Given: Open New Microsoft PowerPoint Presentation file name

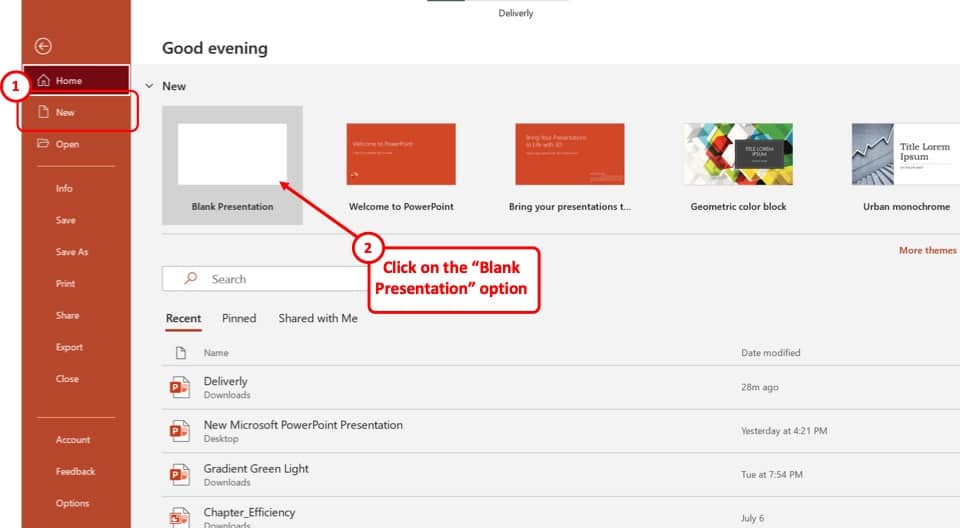Looking at the screenshot, I should 303,425.
